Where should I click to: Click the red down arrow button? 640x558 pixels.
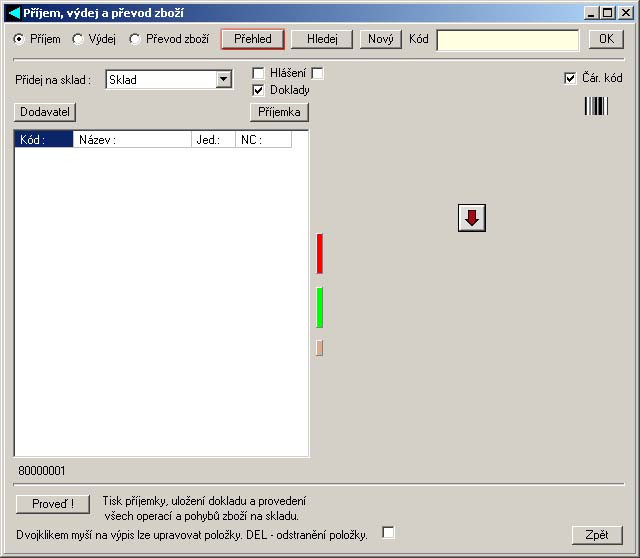tap(471, 218)
